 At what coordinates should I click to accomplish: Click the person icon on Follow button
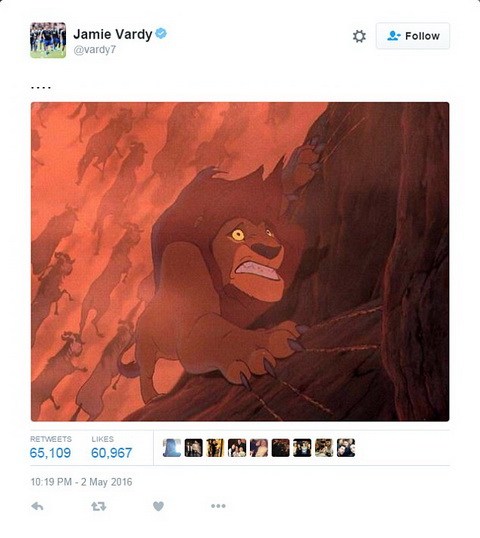394,36
